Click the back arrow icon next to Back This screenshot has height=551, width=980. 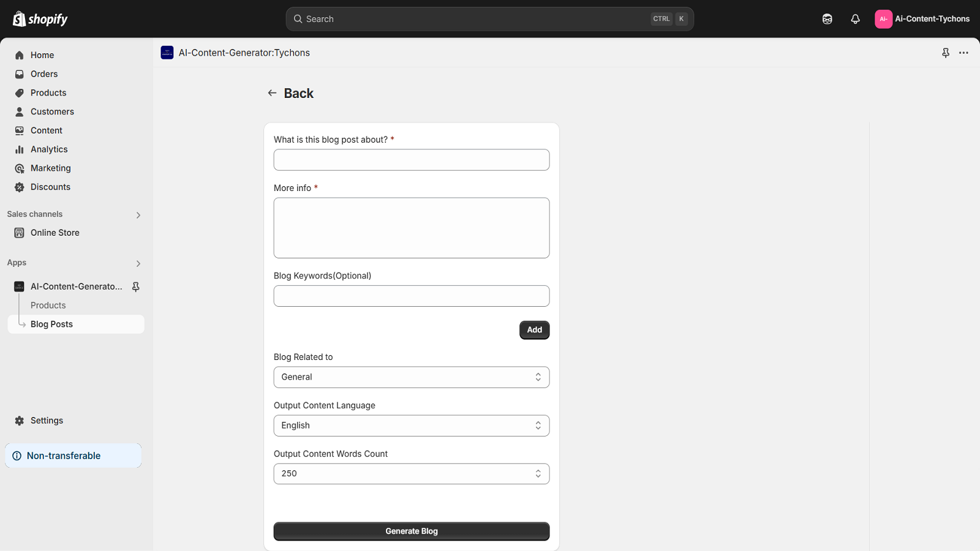(x=272, y=93)
